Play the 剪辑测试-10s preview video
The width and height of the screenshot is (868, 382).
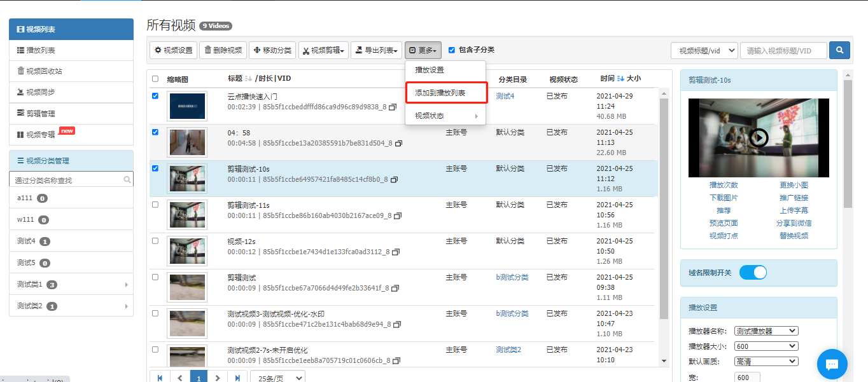[759, 137]
